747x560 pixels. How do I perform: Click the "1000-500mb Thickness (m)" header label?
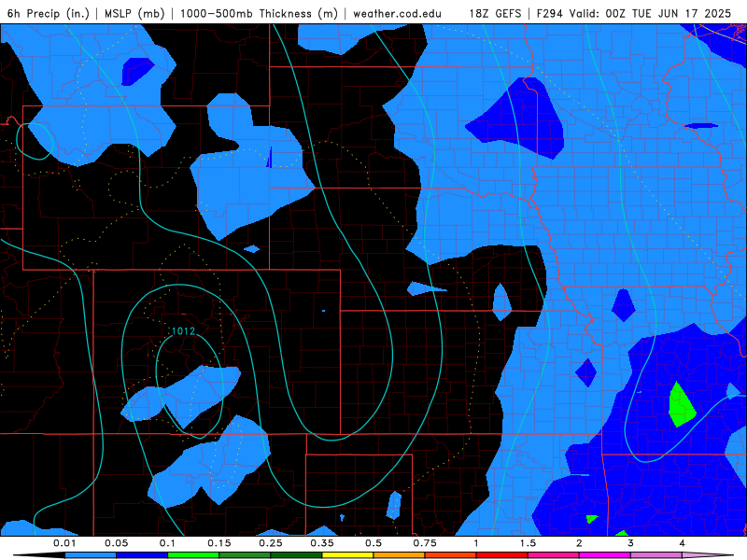tap(259, 13)
